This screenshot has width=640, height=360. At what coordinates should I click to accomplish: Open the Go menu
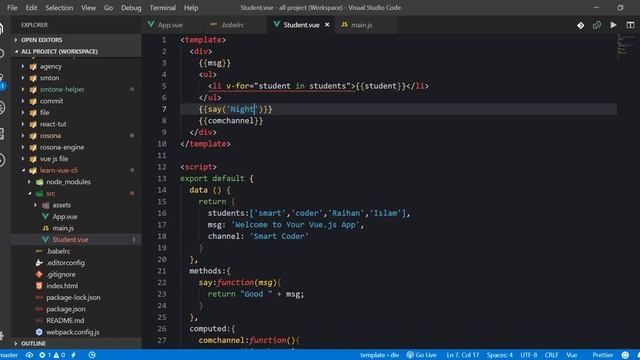108,8
